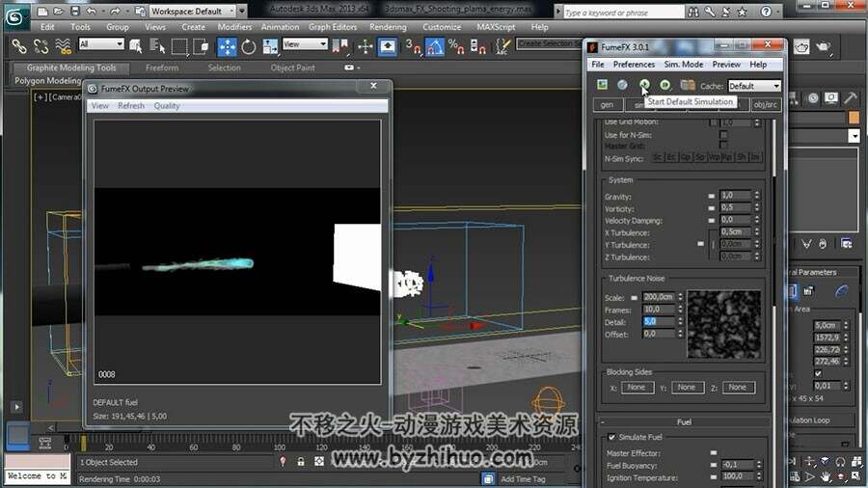Click Edit Named Selection Sets icon
The image size is (868, 488).
(502, 47)
